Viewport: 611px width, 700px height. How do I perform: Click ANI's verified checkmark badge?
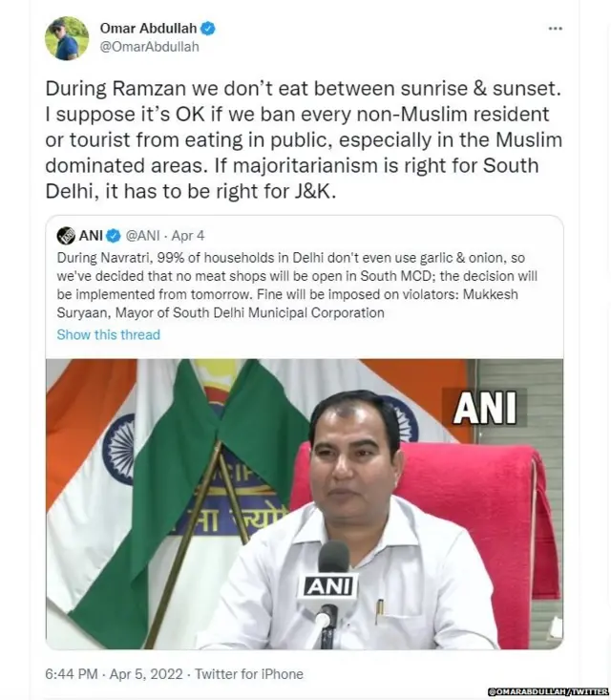coord(112,236)
